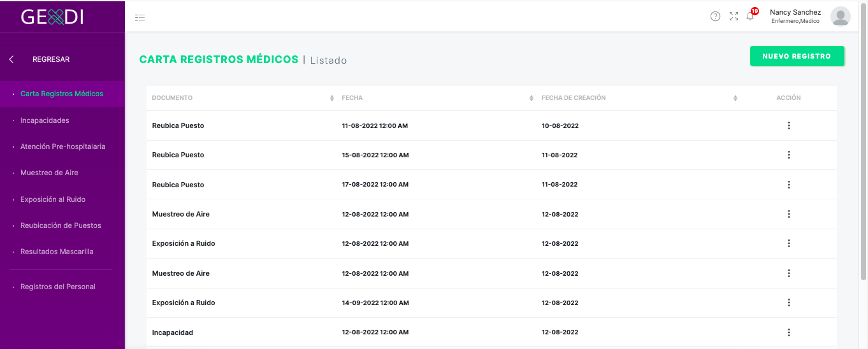Click the ACCIÓN column header
This screenshot has height=349, width=868.
point(788,98)
